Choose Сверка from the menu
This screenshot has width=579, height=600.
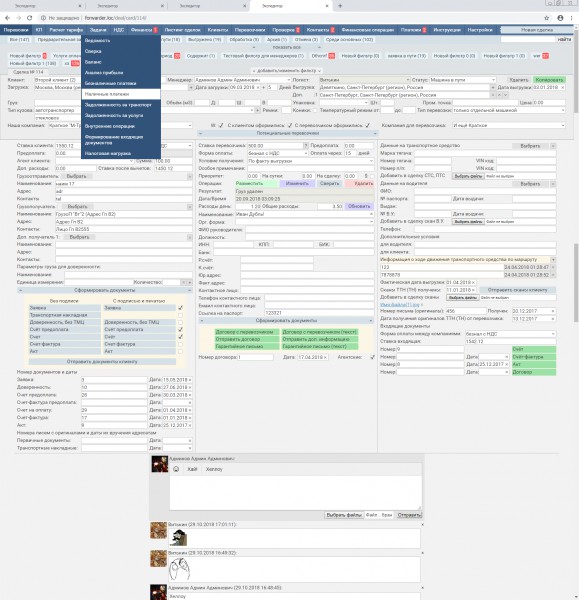(x=121, y=51)
